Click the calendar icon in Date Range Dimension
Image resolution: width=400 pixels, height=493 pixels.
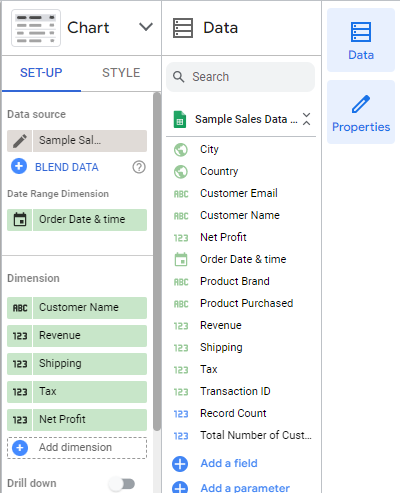click(x=20, y=220)
